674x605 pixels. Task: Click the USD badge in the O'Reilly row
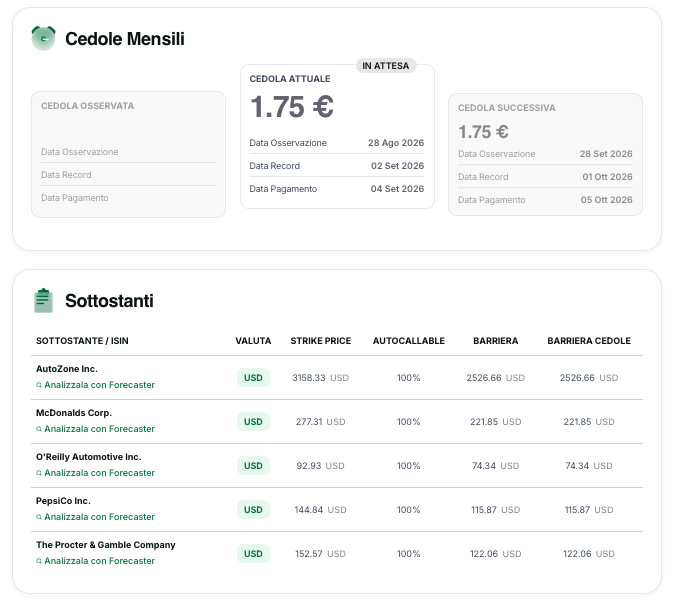pos(253,466)
